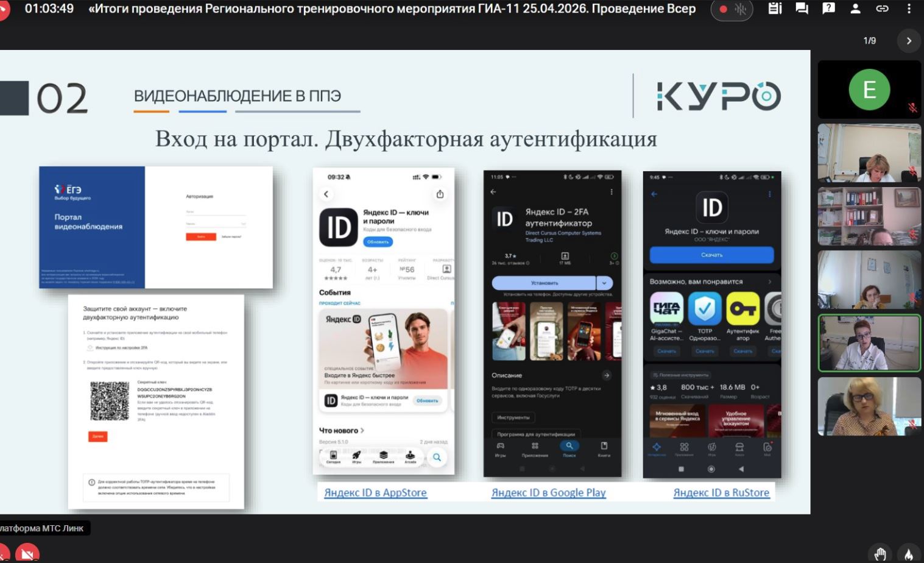Click heading ВИДЕОНАБЛЮДЕНИЕ В ППЭ
The width and height of the screenshot is (924, 563).
click(x=238, y=96)
